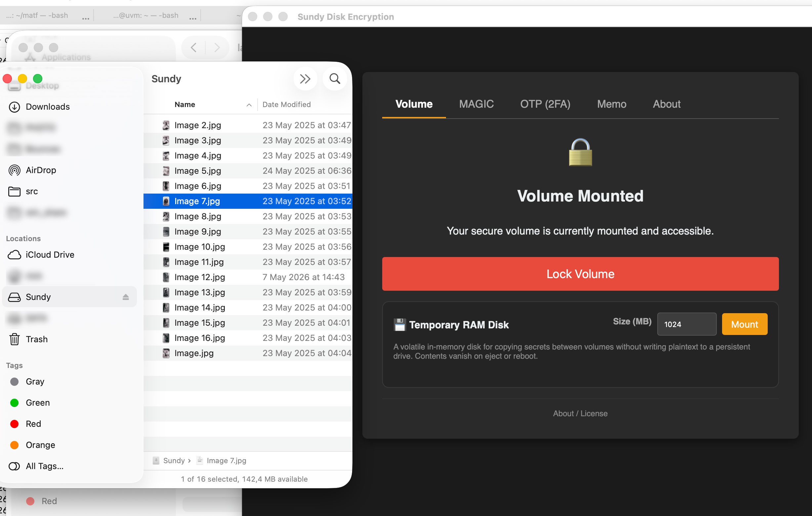Select Image 10.jpg icon
The width and height of the screenshot is (812, 516).
[x=166, y=247]
